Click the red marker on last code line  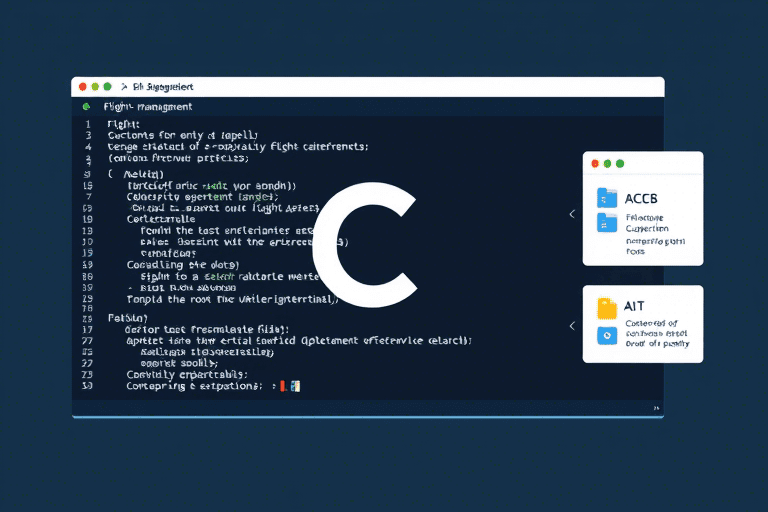(283, 385)
